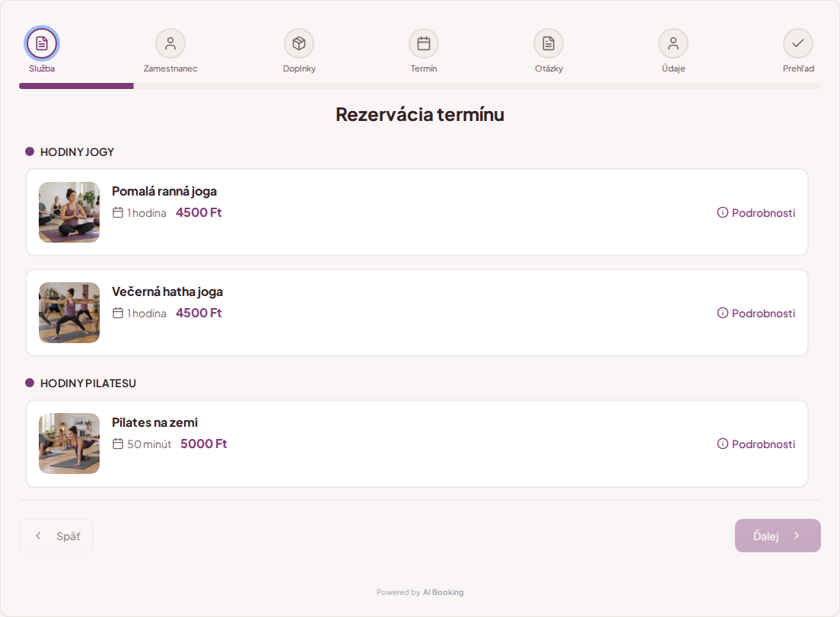
Task: Click the Rezervácia termínu page title
Action: point(420,115)
